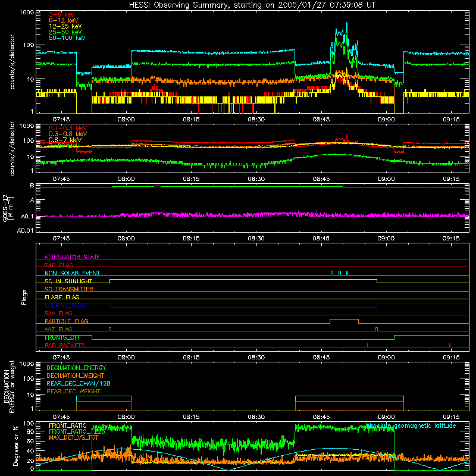The width and height of the screenshot is (476, 476).
Task: Click the Absolute geomagnetic latitude label
Action: [411, 425]
